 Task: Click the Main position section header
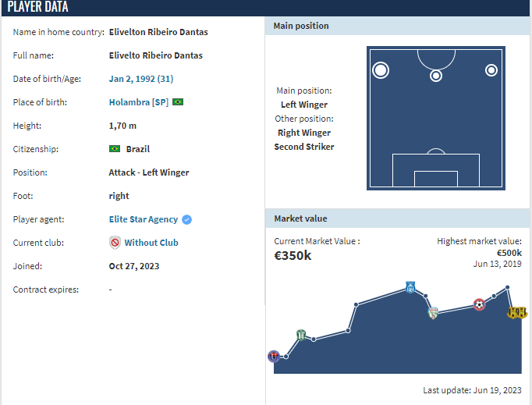tap(301, 26)
